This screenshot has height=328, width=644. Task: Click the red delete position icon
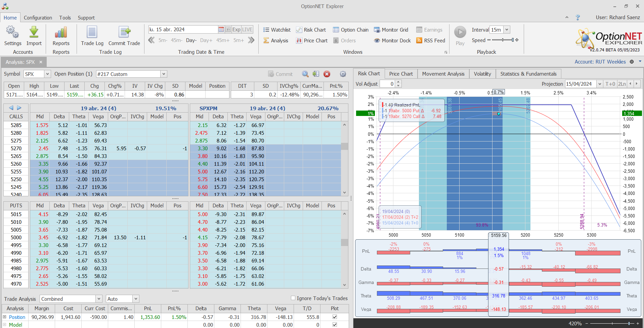pos(327,74)
